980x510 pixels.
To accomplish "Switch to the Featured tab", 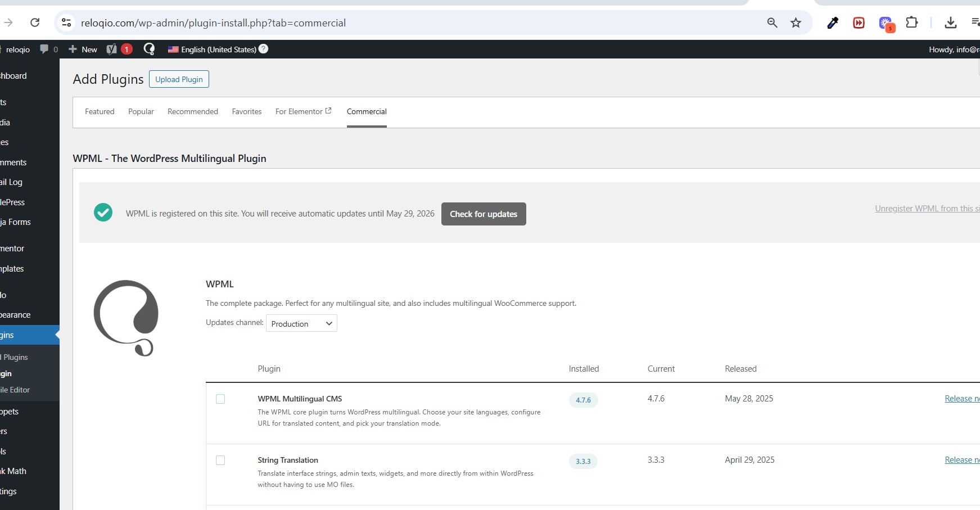I will pyautogui.click(x=100, y=111).
